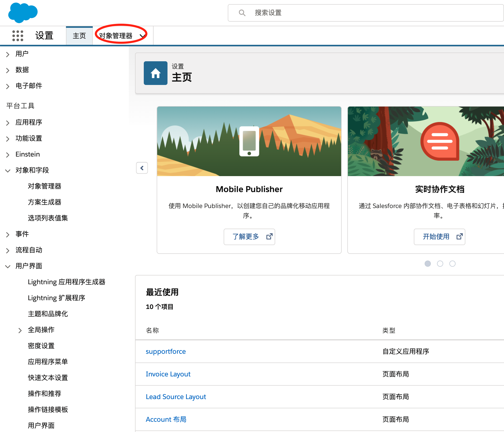Click the 自定义应用程序 type cell
504x432 pixels.
point(406,351)
